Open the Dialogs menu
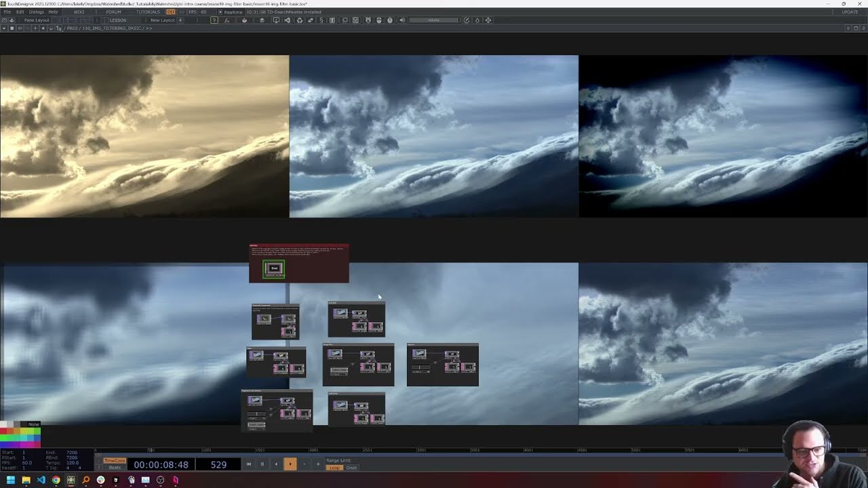 tap(37, 12)
